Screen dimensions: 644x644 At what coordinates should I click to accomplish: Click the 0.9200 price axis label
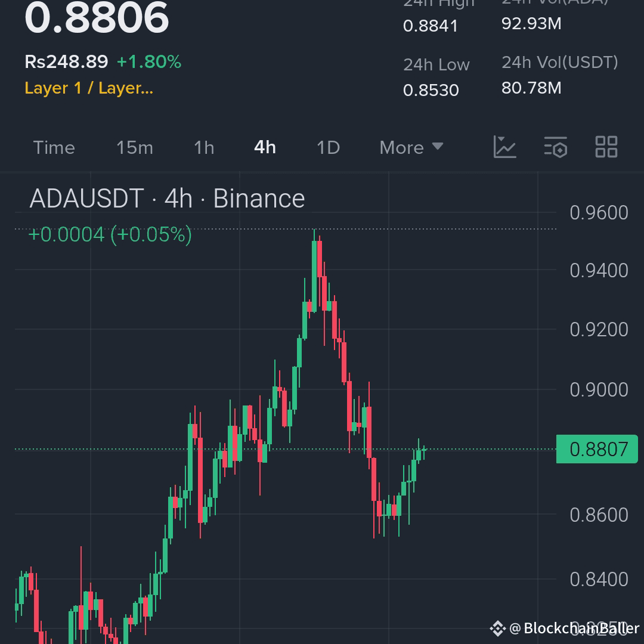599,330
